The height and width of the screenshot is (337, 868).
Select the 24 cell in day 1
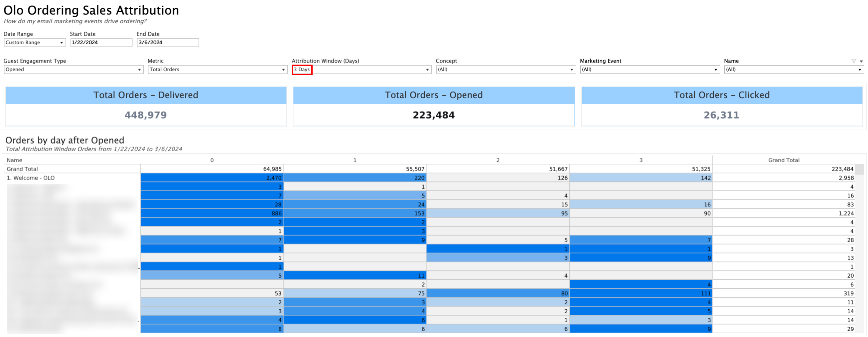point(355,204)
